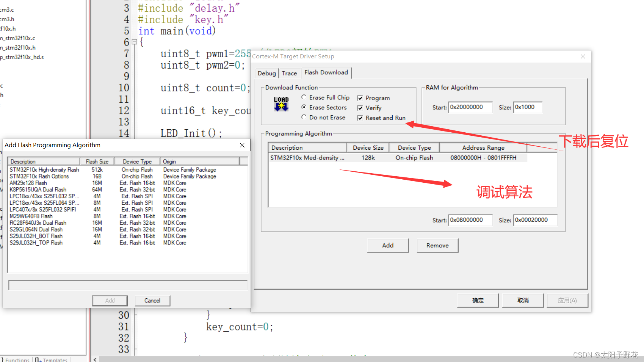Open file cm3.c in project tree
The image size is (644, 362).
click(x=7, y=10)
